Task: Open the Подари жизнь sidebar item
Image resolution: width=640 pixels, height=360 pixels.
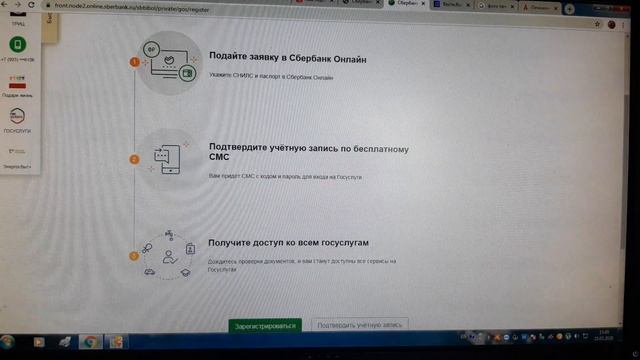Action: pos(17,86)
